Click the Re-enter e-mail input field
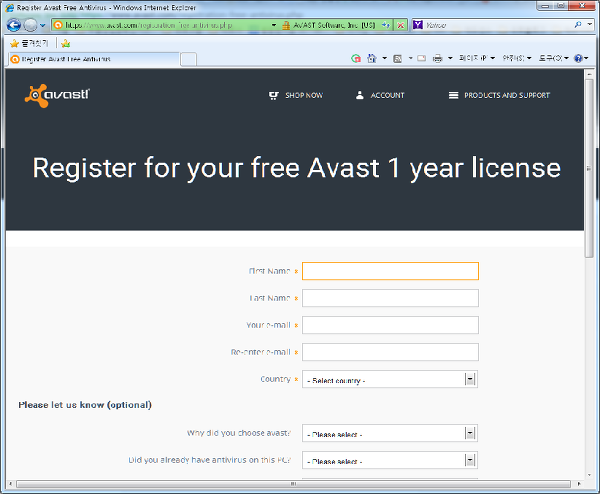Screen dimensions: 600x494 pyautogui.click(x=390, y=352)
